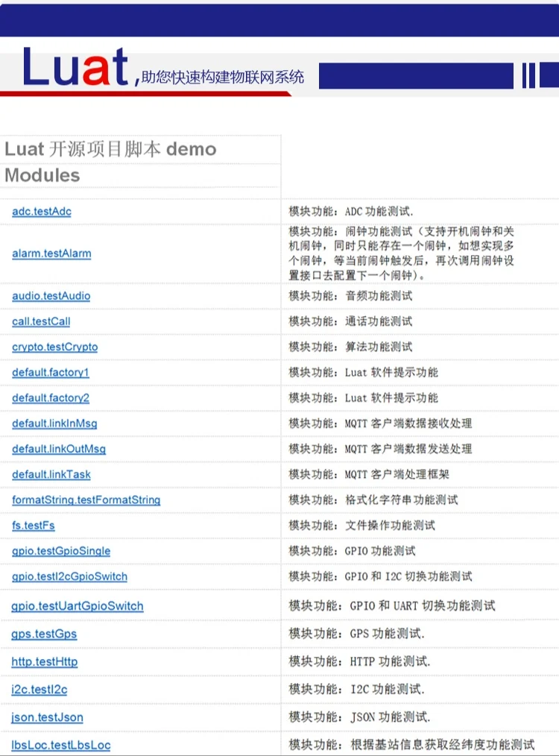Select 'GPIO 和 I2C 切换功能测试' text
Screen dimensions: 559x756
pyautogui.click(x=408, y=576)
